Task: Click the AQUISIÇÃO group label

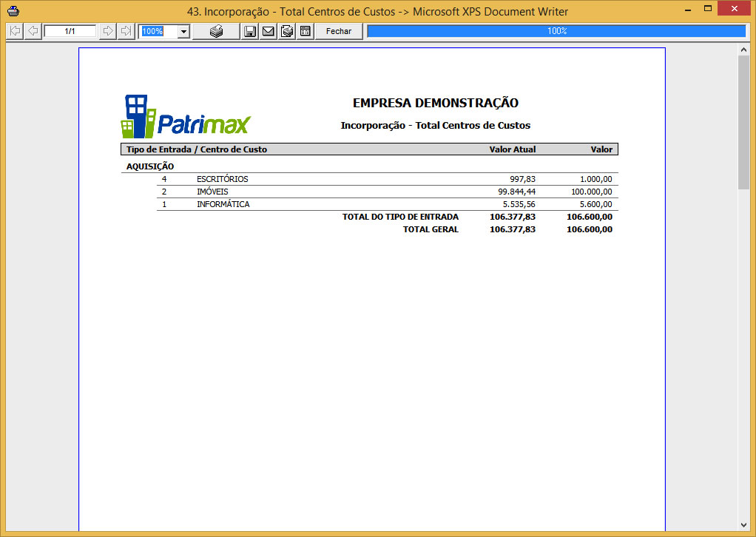Action: point(150,166)
